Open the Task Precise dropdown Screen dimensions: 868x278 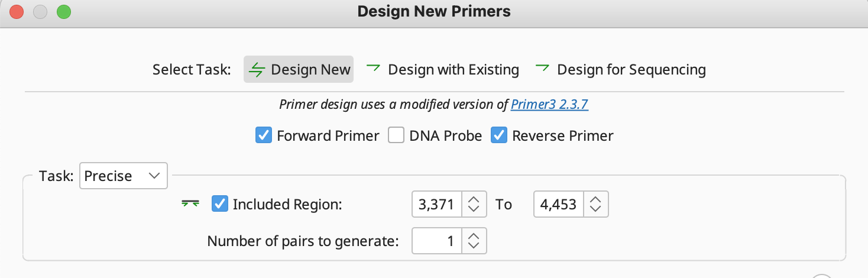pos(124,176)
